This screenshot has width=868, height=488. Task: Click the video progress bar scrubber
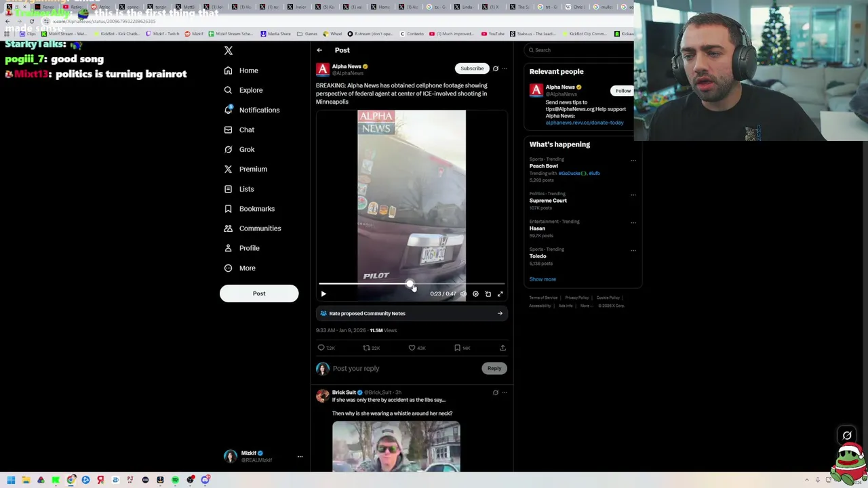(410, 284)
